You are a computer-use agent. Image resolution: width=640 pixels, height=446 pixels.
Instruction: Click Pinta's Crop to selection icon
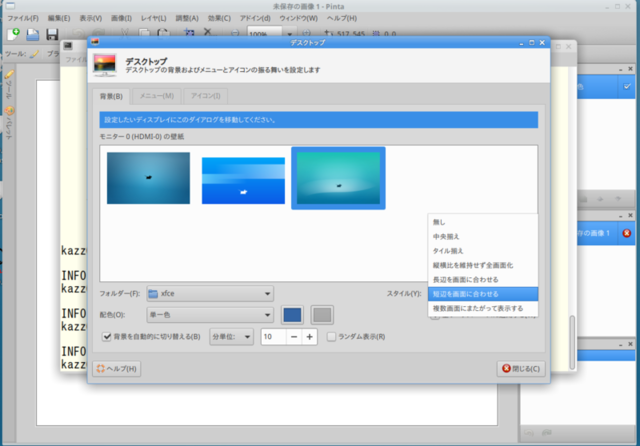(x=189, y=33)
